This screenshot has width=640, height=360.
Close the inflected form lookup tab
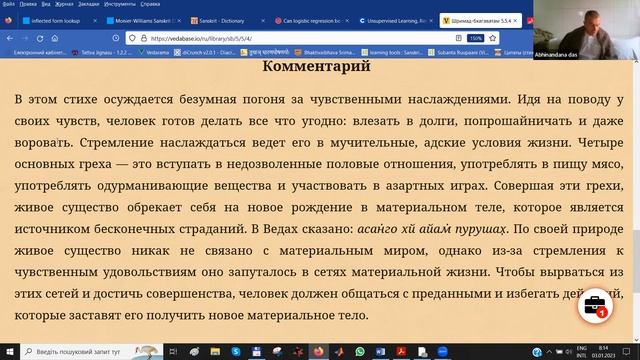[x=95, y=21]
